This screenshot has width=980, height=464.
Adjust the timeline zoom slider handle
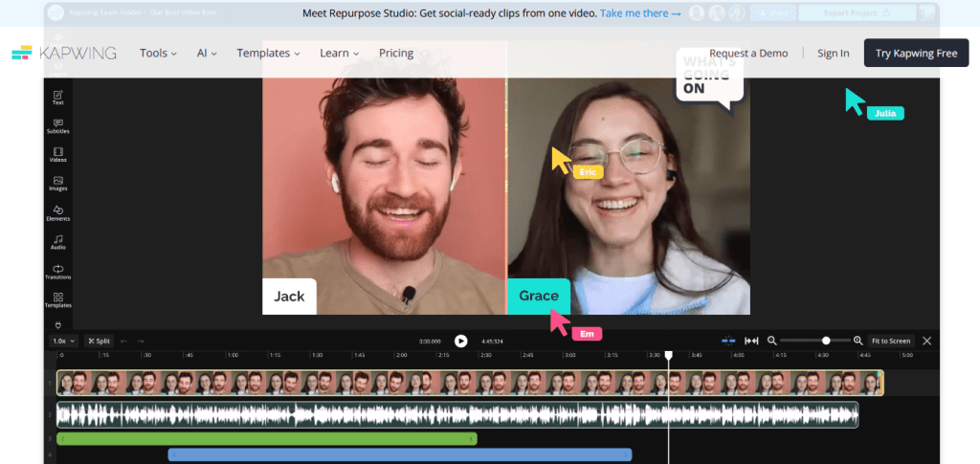point(826,341)
